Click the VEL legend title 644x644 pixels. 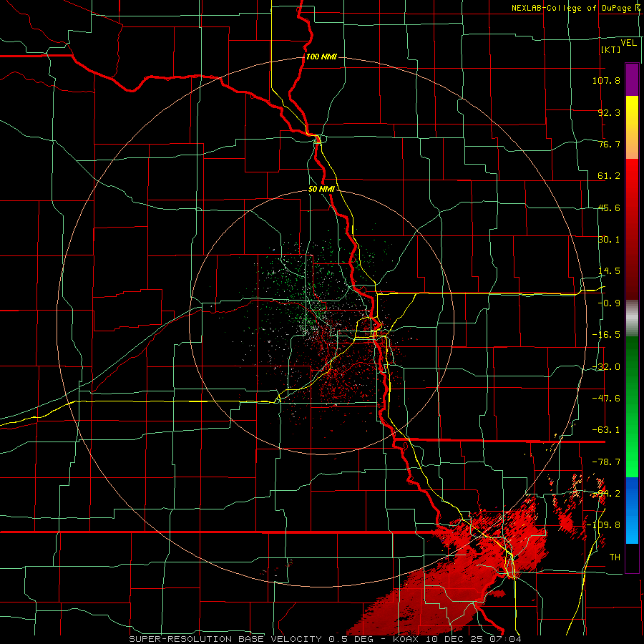coord(628,42)
